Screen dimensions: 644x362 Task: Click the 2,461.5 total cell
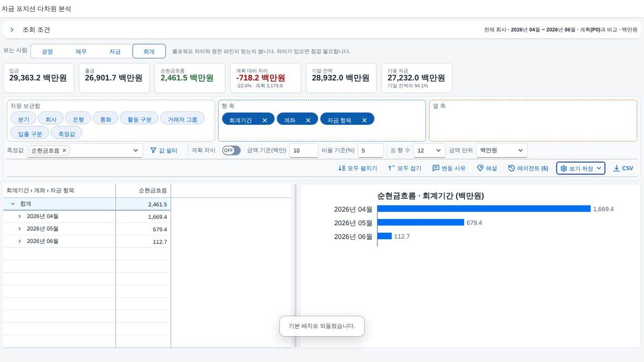[143, 204]
